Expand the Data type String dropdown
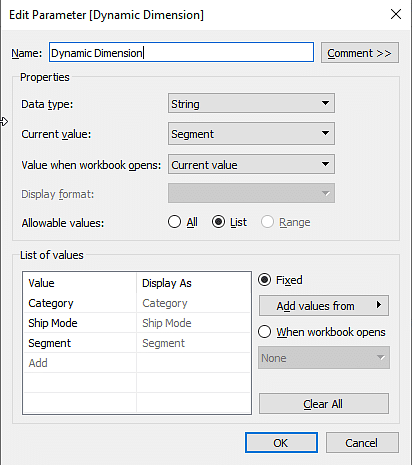 tap(251, 104)
